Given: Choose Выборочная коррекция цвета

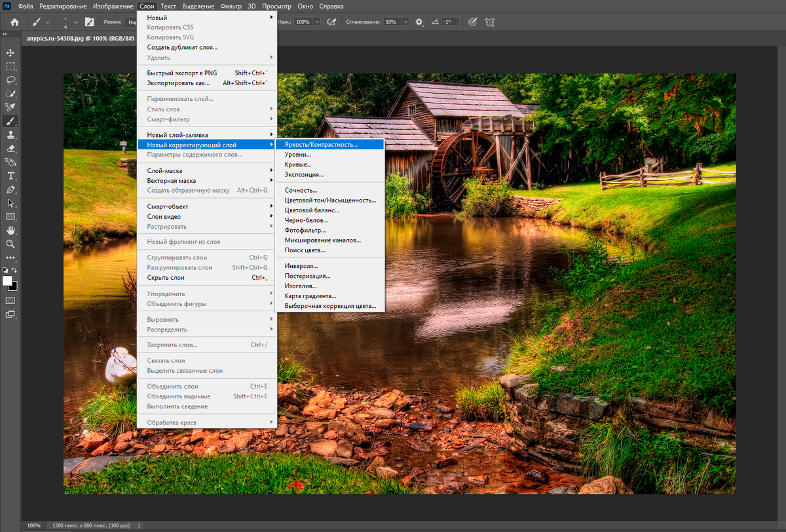Looking at the screenshot, I should coord(330,306).
